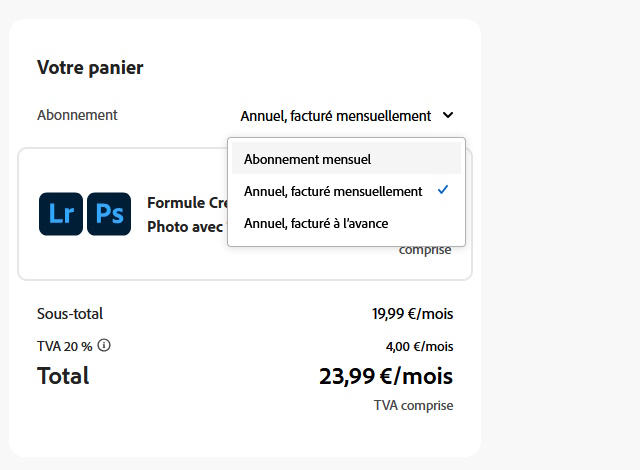Click "TVA comprise" note under the total
This screenshot has height=470, width=640.
click(x=413, y=406)
